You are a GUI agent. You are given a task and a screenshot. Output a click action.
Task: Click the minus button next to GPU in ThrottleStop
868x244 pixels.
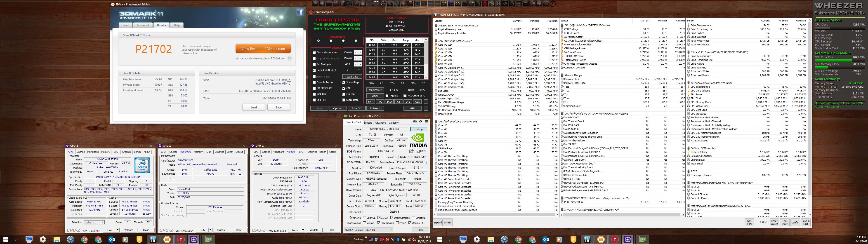click(426, 108)
